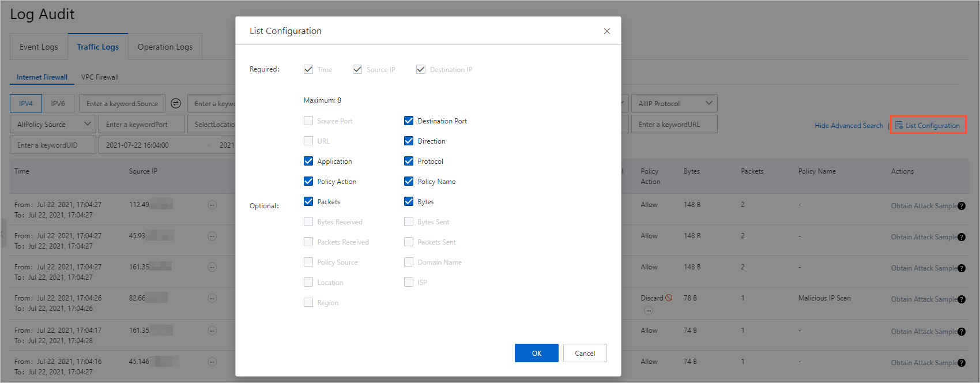Toggle the Packets Received checkbox
The image size is (980, 383).
click(308, 242)
